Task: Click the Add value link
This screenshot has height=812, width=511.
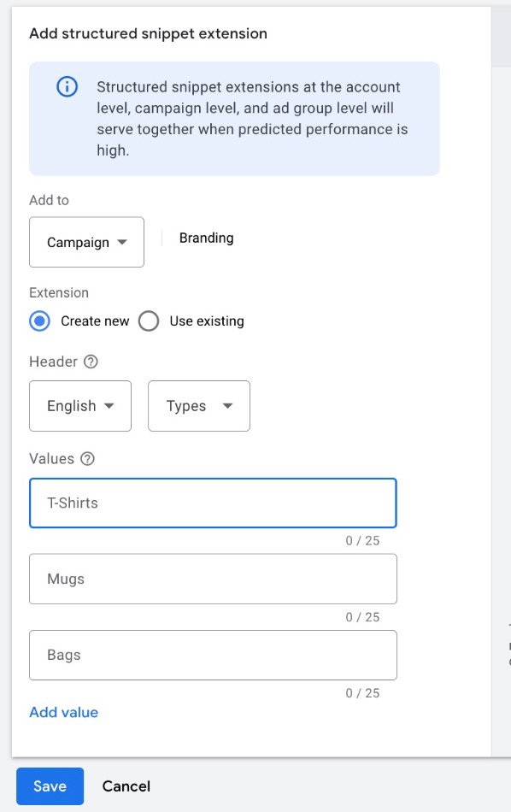Action: coord(64,712)
